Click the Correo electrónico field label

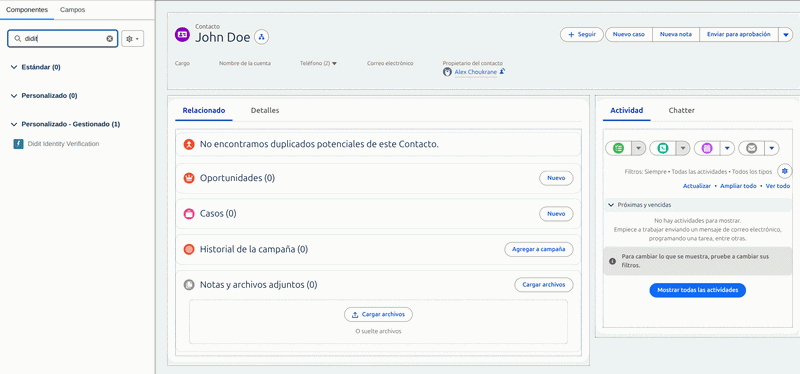click(x=390, y=63)
